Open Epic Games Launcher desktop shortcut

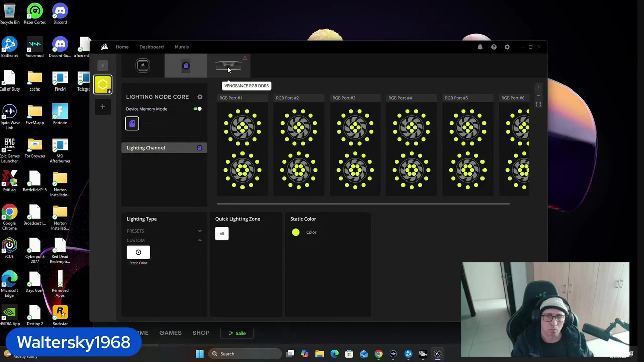[9, 149]
